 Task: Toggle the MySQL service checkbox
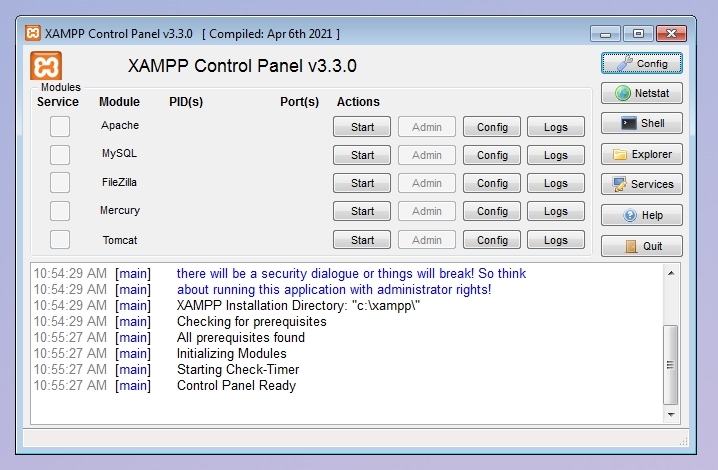click(x=60, y=155)
